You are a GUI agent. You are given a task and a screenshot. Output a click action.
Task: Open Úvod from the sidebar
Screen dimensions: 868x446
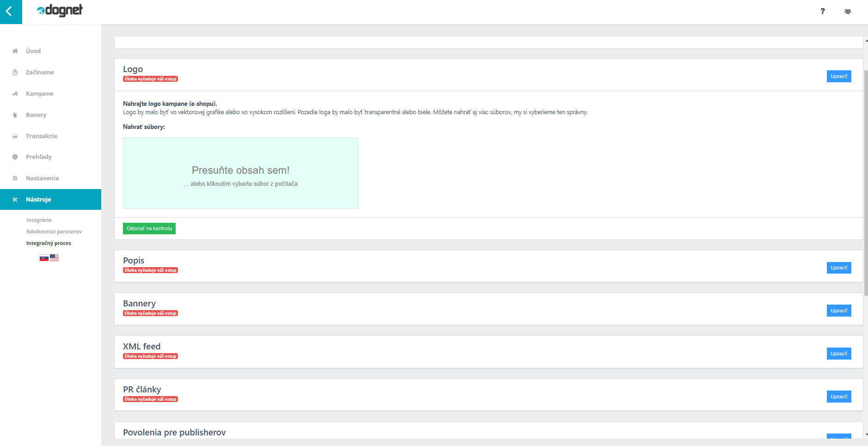(33, 51)
